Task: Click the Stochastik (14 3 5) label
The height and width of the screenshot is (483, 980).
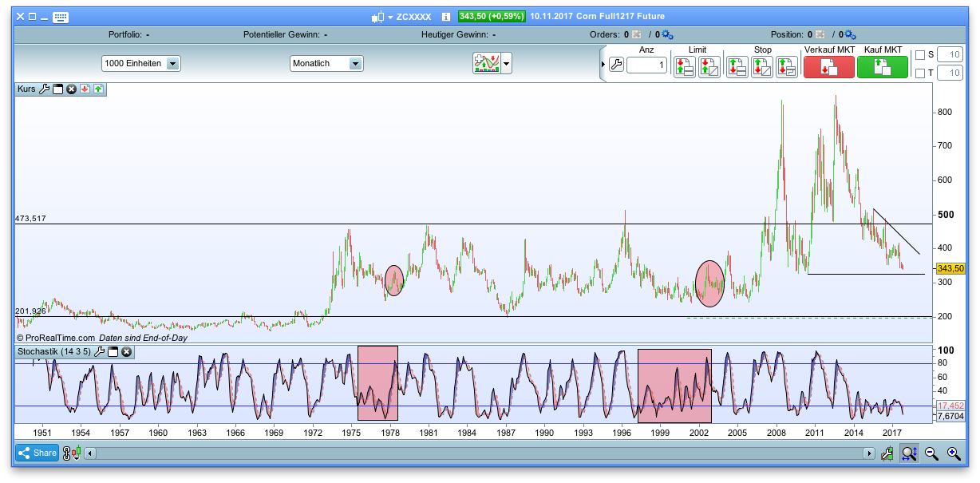Action: [x=53, y=351]
